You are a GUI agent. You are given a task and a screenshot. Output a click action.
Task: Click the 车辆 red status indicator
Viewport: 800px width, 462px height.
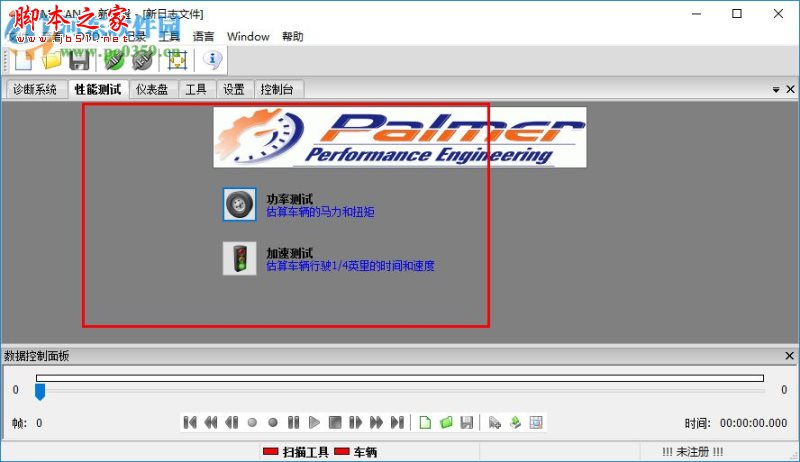[x=342, y=451]
